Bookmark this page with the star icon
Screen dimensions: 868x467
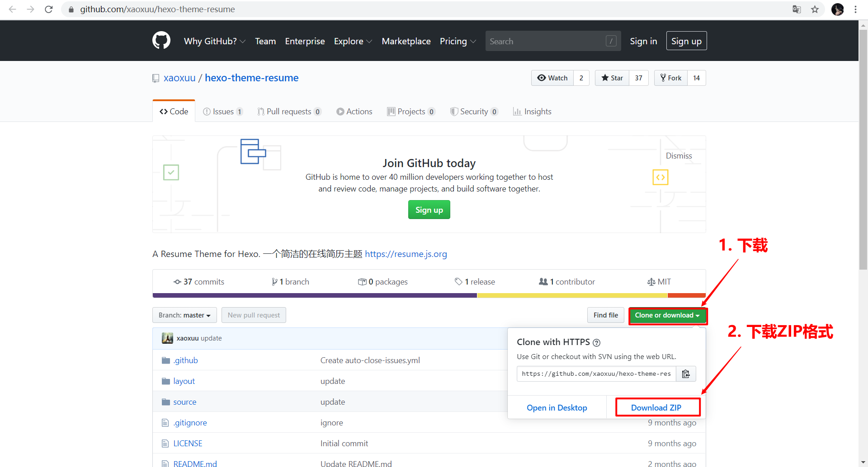(815, 9)
